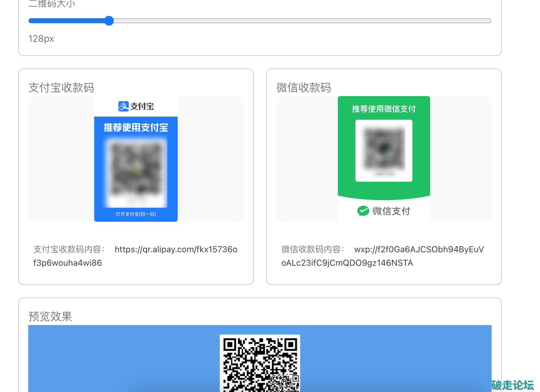
Task: Click the 推荐使用支付宝 banner text
Action: 136,128
